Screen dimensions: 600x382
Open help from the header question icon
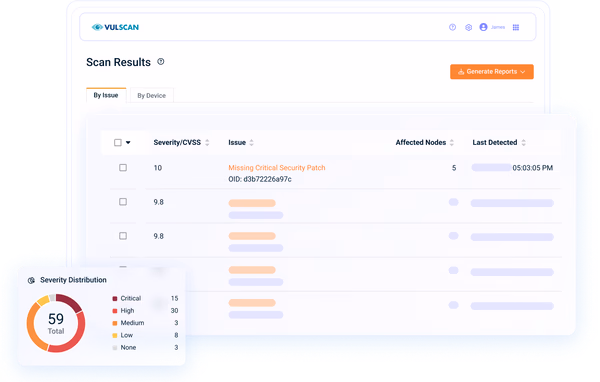452,27
